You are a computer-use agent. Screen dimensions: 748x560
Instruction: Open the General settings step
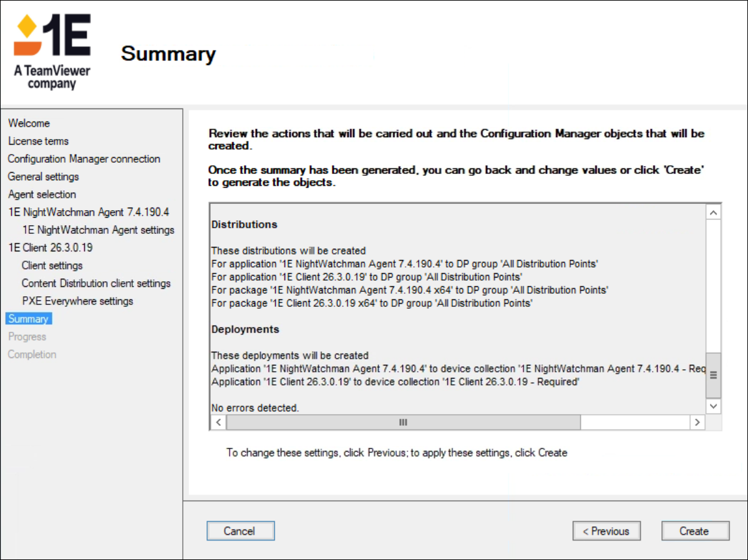[x=44, y=176]
